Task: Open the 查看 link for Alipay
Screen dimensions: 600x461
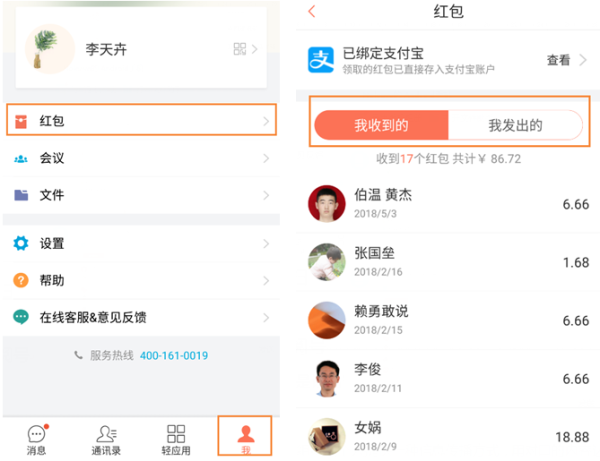Action: pyautogui.click(x=558, y=60)
